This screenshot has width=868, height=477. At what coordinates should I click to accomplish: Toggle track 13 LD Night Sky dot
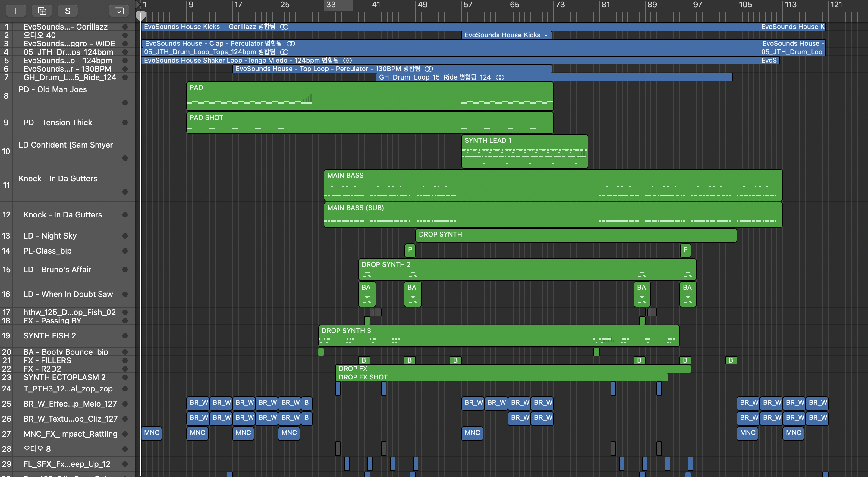[125, 236]
